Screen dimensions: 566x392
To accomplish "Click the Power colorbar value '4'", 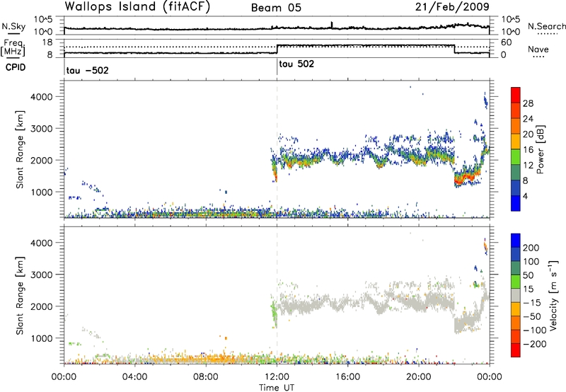I will pos(525,196).
